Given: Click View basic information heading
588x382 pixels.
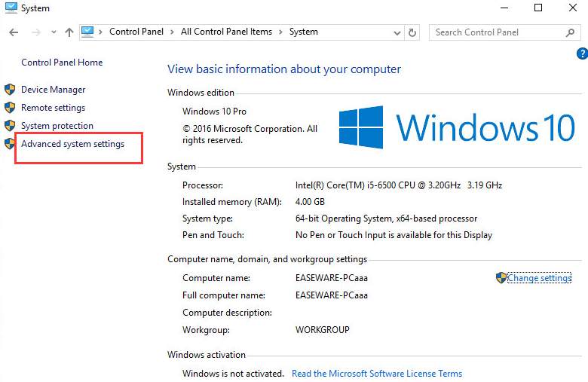Looking at the screenshot, I should coord(284,69).
